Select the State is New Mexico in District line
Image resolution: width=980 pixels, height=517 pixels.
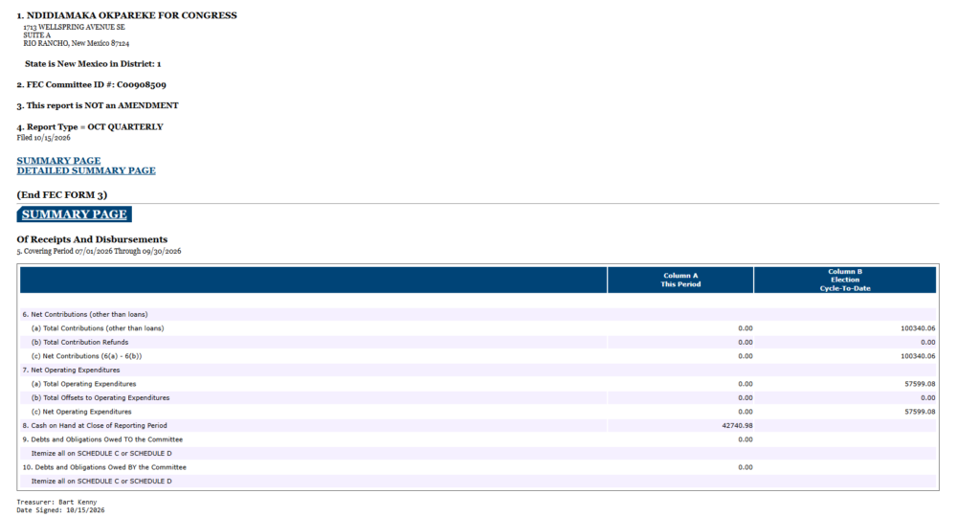[x=93, y=64]
